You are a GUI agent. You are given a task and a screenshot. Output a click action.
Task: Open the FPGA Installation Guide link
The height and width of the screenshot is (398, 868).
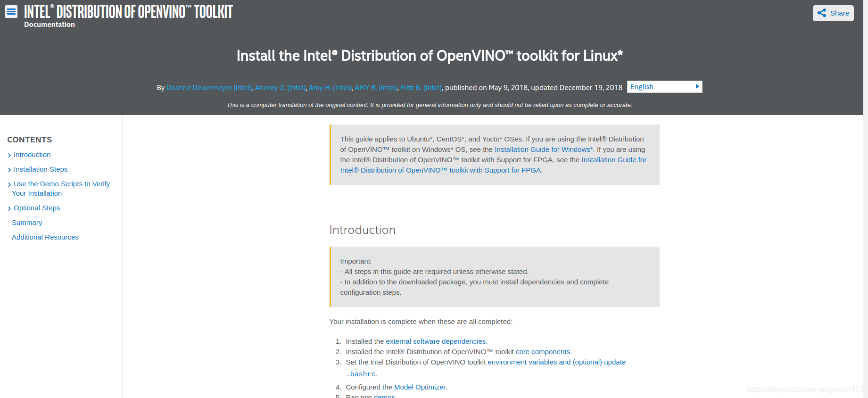[x=493, y=165]
